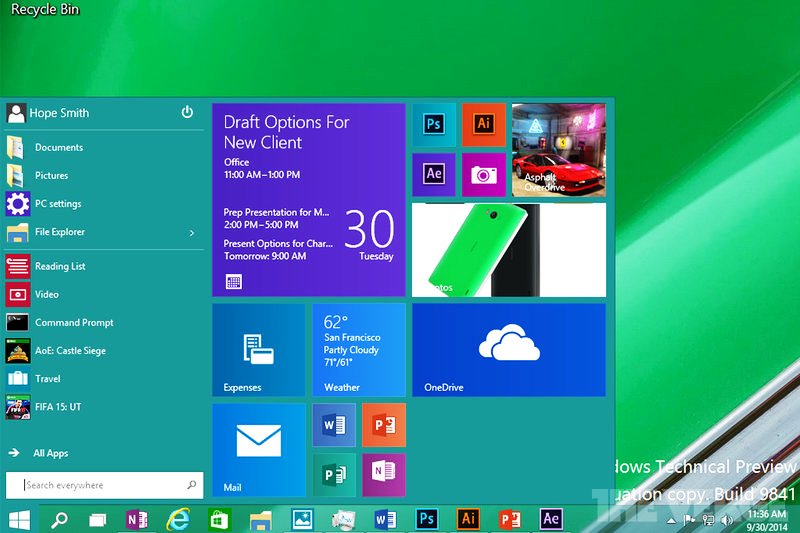Open the power options button
This screenshot has width=800, height=533.
(187, 113)
